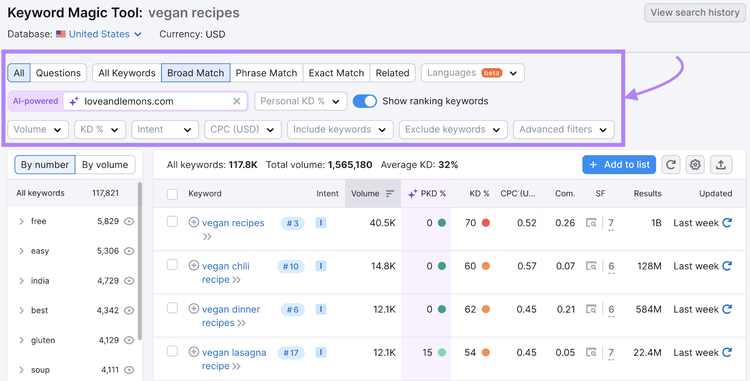
Task: Refresh the vegan chili recipe row update icon
Action: [727, 266]
